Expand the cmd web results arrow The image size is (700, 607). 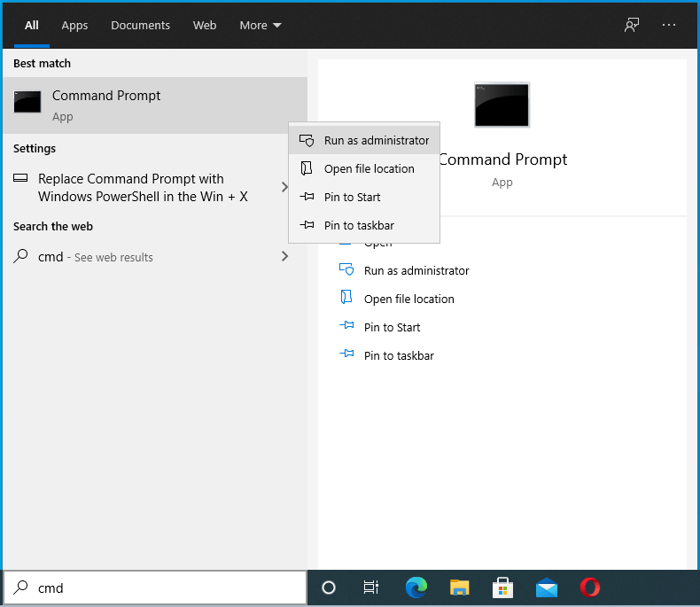click(x=284, y=256)
